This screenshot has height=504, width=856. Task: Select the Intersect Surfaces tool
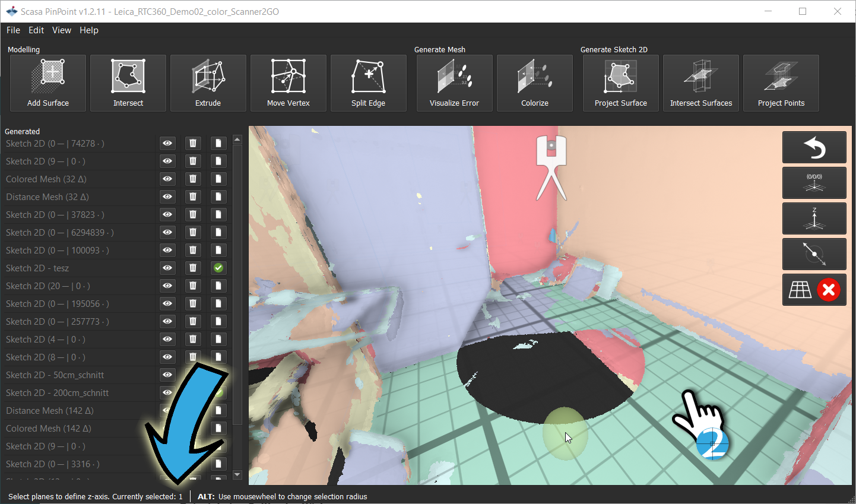[x=701, y=83]
